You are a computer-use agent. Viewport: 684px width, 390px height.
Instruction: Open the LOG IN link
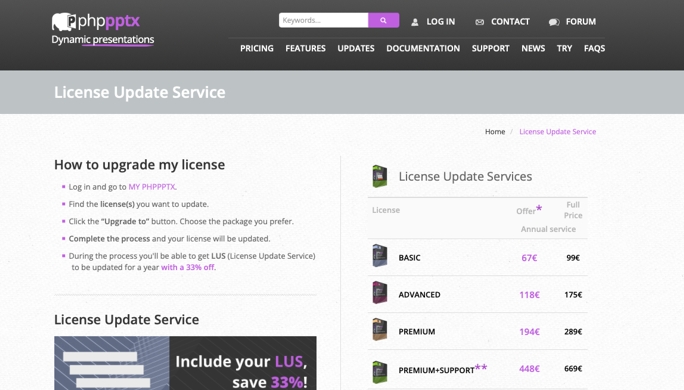coord(441,22)
